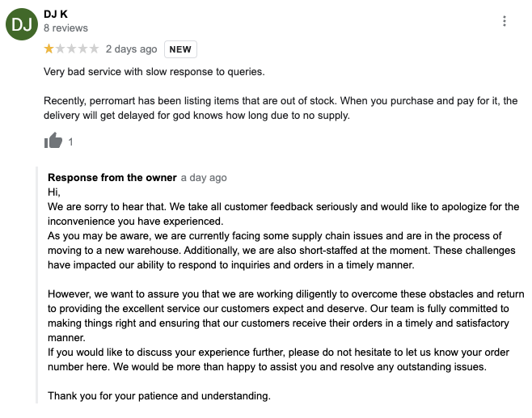
Task: Click the 'Very bad service' review line
Action: [154, 72]
